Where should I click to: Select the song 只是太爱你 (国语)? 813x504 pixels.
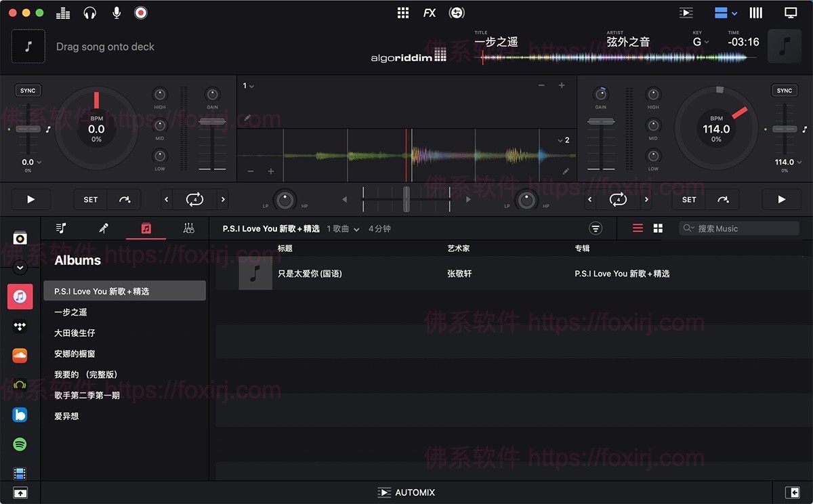coord(309,274)
